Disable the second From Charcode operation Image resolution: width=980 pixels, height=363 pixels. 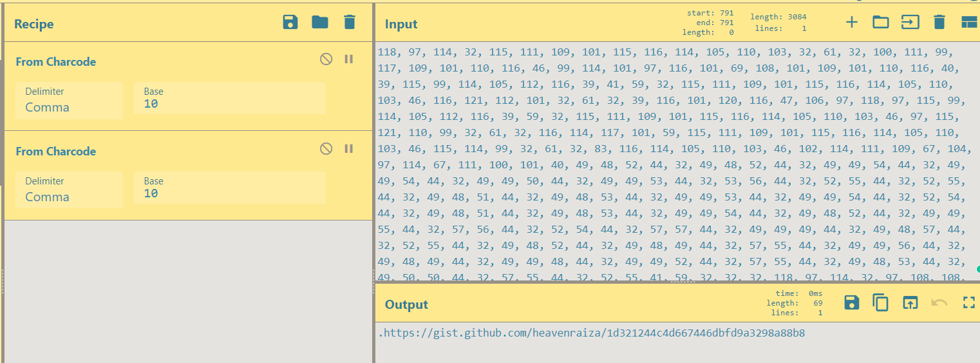(326, 149)
